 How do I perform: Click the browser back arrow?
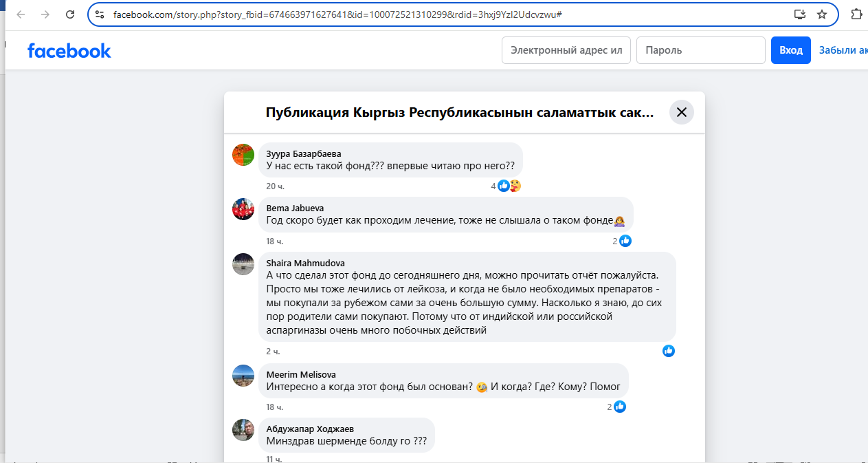[x=21, y=14]
